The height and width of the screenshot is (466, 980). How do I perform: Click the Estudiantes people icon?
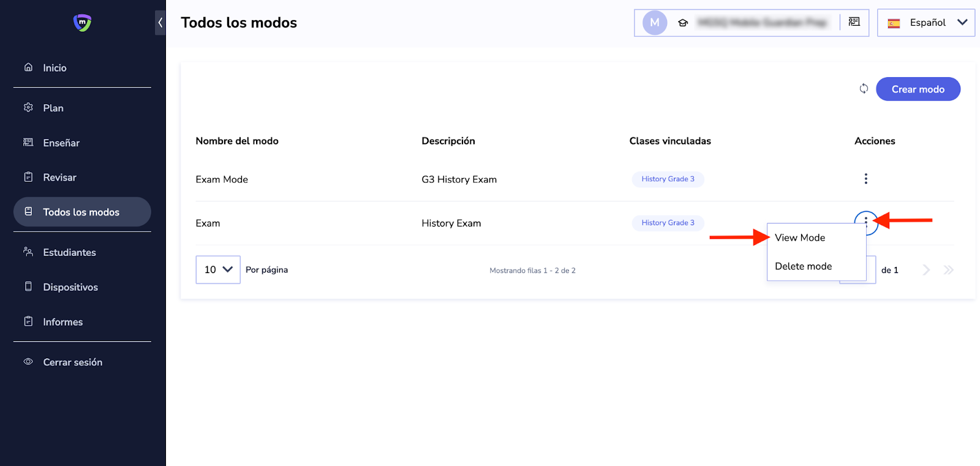(x=28, y=252)
